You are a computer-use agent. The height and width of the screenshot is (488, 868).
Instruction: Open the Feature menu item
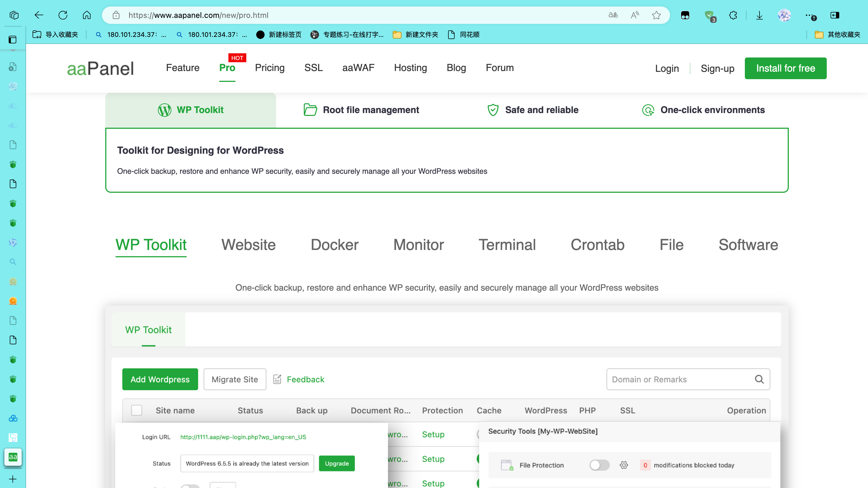click(183, 68)
